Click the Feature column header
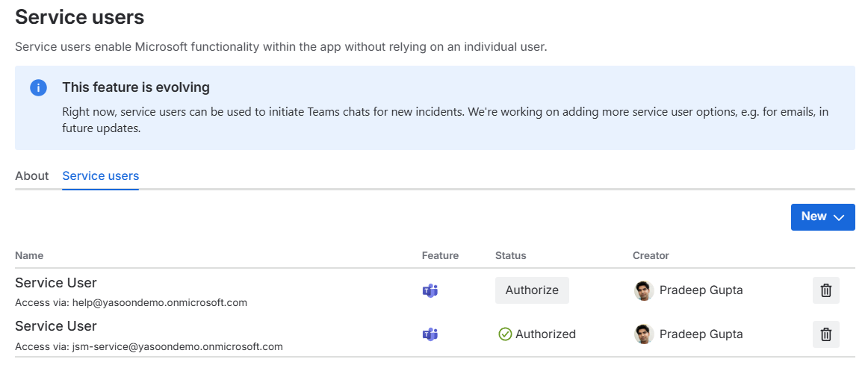The width and height of the screenshot is (868, 368). click(440, 255)
